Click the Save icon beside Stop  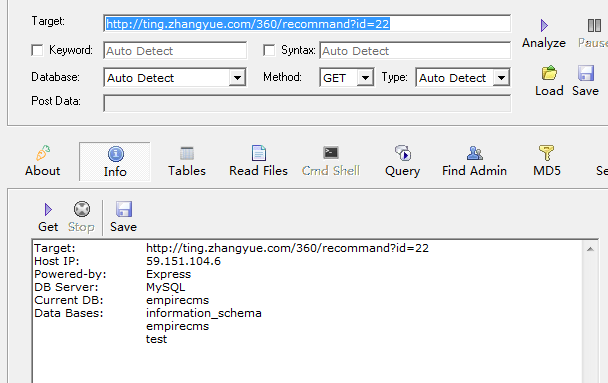pyautogui.click(x=124, y=209)
